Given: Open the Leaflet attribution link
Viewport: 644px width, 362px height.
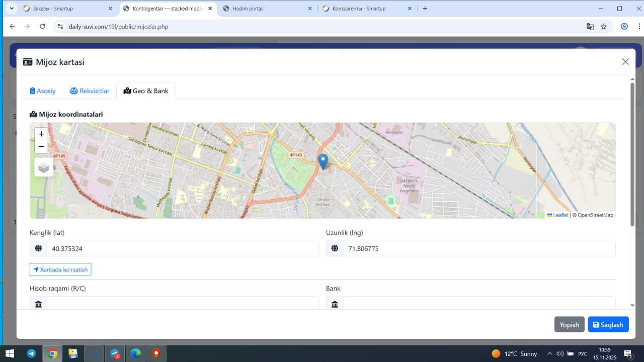Looking at the screenshot, I should 560,215.
